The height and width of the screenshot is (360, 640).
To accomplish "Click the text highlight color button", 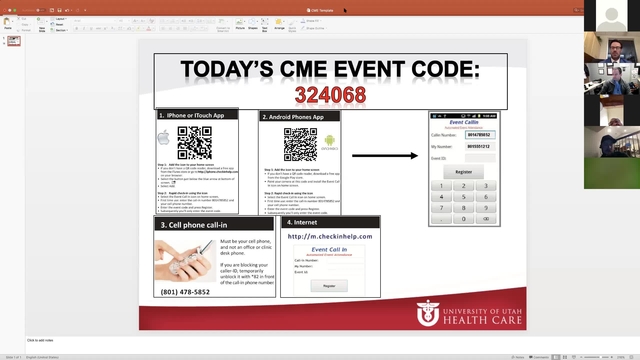I will (x=139, y=29).
